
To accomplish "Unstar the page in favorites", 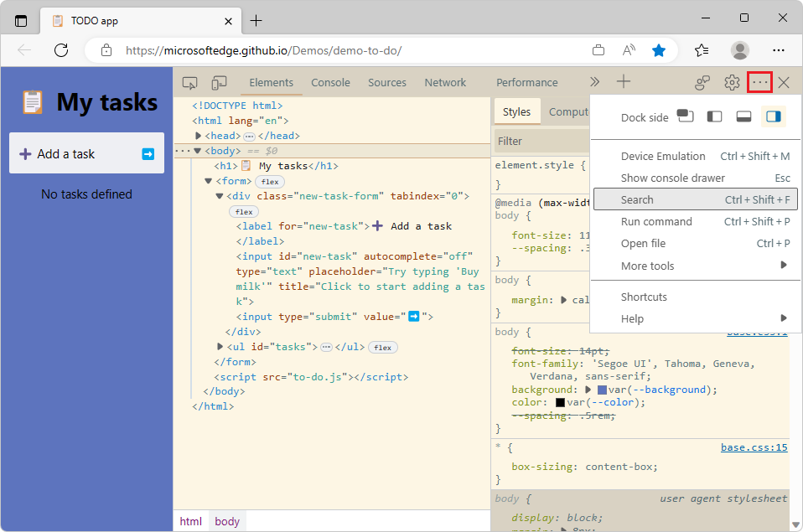I will [x=659, y=50].
